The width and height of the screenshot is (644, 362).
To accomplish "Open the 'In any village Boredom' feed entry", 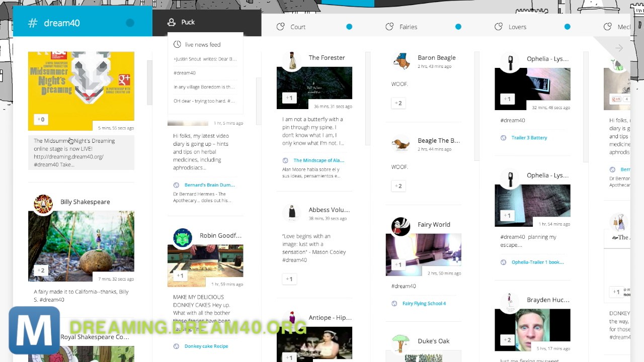I will (204, 87).
